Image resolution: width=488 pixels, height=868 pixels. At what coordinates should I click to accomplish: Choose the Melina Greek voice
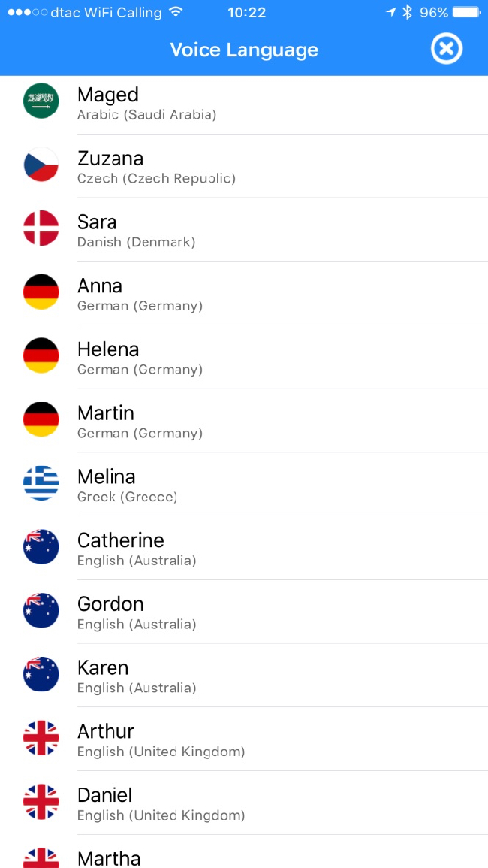pos(244,484)
